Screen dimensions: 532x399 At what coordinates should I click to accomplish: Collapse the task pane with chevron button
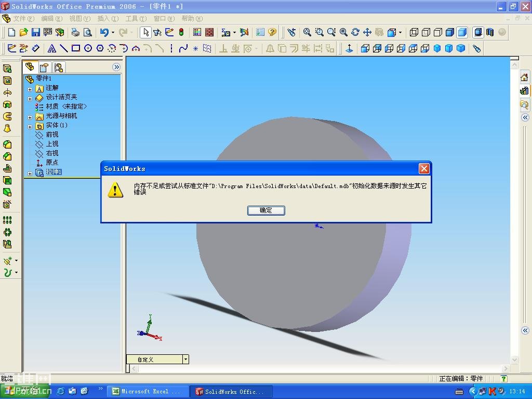(525, 117)
